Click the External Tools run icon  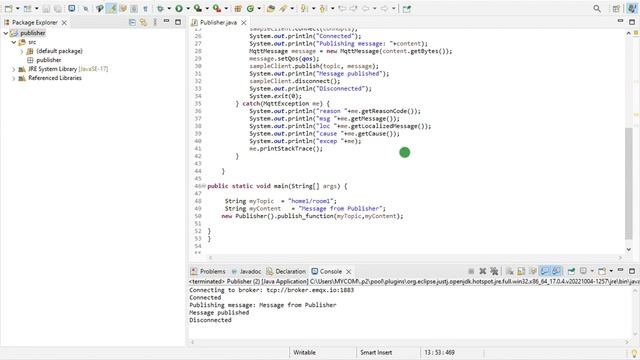tap(217, 9)
